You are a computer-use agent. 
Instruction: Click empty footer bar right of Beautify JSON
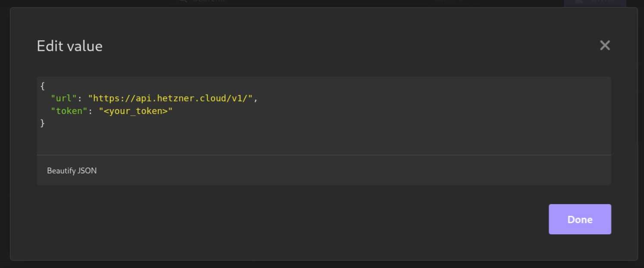coord(345,170)
